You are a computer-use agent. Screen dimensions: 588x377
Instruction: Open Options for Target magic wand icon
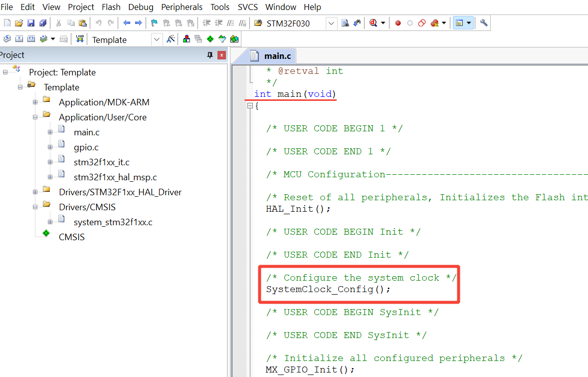(171, 38)
